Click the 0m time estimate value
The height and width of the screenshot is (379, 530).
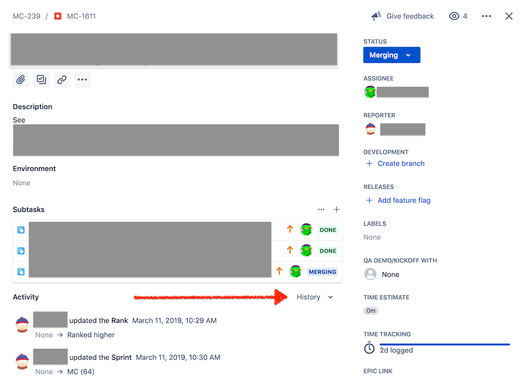(x=371, y=311)
